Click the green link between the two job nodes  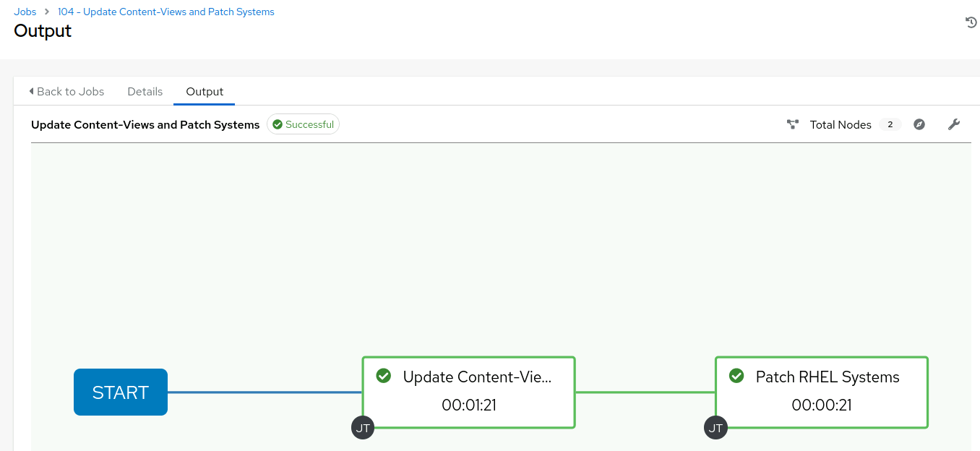click(x=645, y=392)
